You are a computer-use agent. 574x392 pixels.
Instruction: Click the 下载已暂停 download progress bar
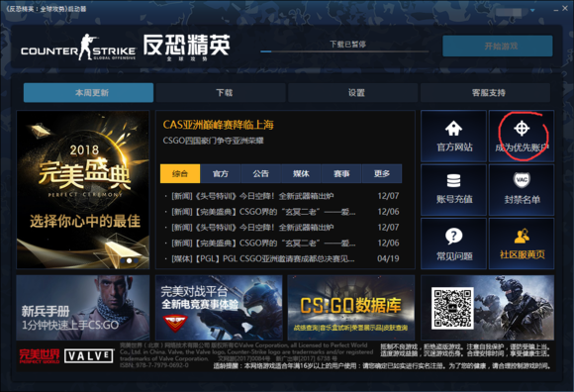tap(344, 51)
